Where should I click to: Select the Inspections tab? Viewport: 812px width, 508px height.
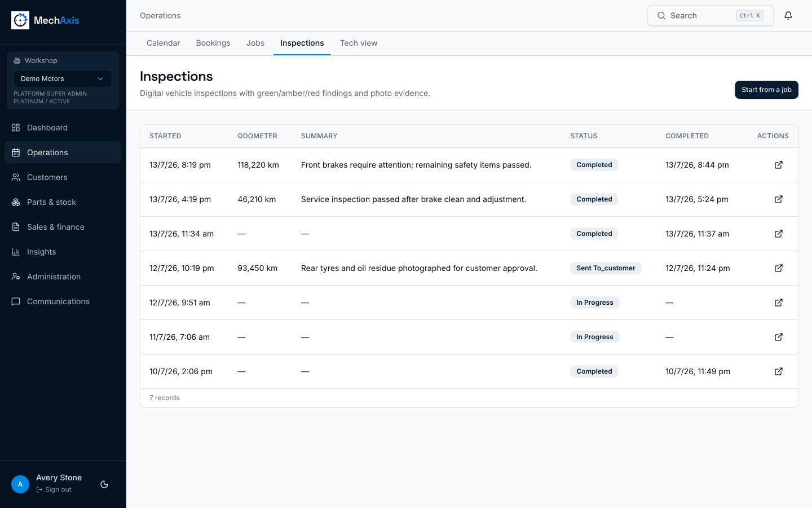pyautogui.click(x=302, y=43)
